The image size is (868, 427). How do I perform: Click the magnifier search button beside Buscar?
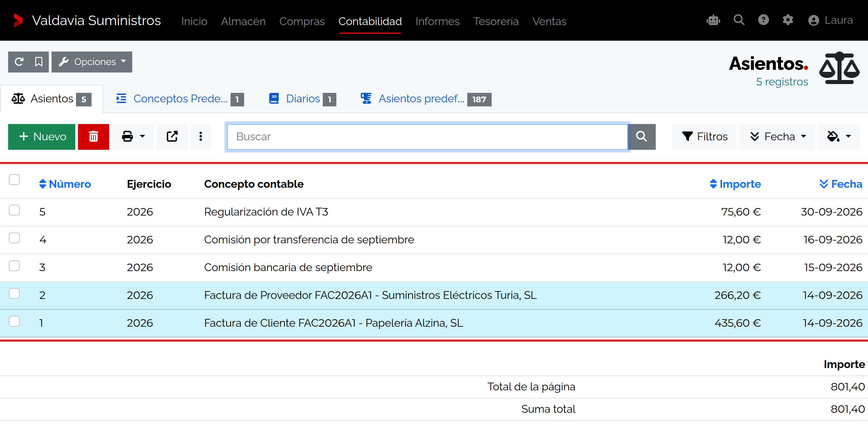pyautogui.click(x=642, y=137)
